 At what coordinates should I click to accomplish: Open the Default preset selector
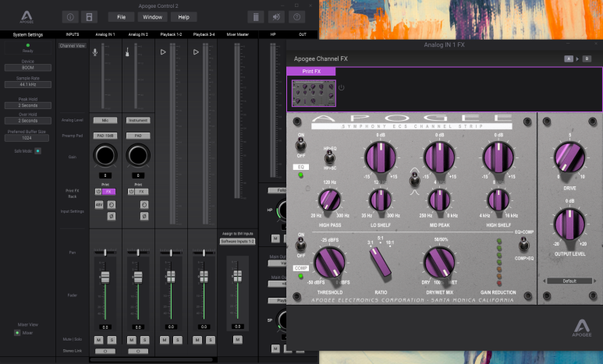pyautogui.click(x=569, y=281)
